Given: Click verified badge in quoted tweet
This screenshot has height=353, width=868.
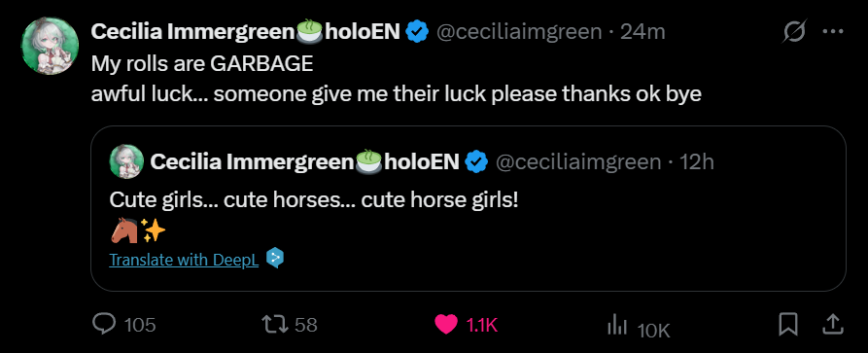Looking at the screenshot, I should pos(476,161).
